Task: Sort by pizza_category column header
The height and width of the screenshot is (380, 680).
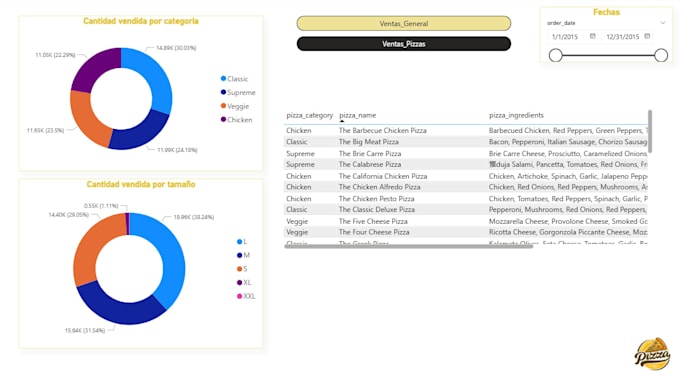Action: 310,115
